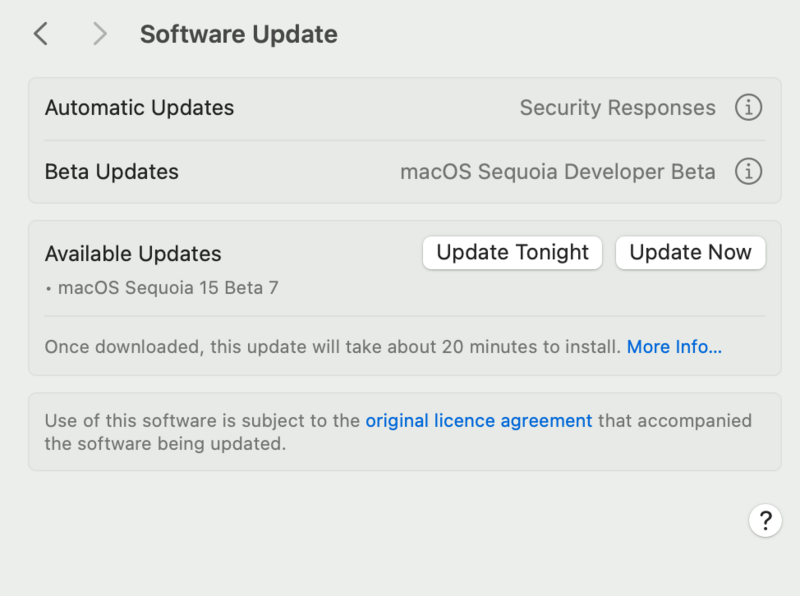
Task: Click the Available Updates heading
Action: (133, 254)
